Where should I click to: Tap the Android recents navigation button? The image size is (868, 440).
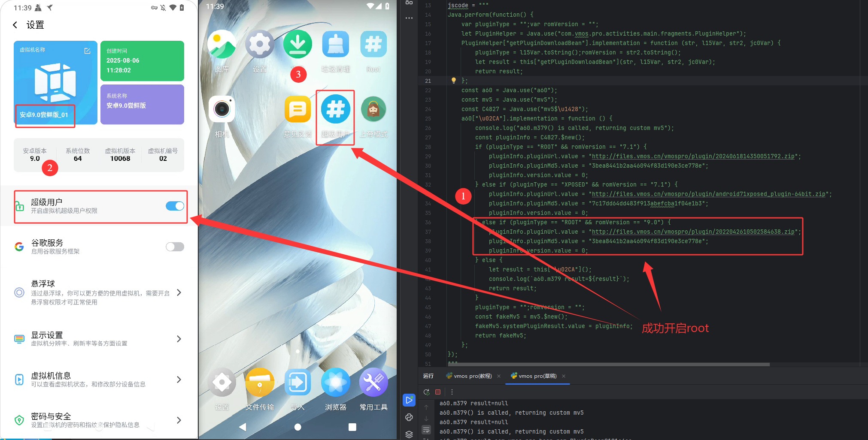point(352,427)
